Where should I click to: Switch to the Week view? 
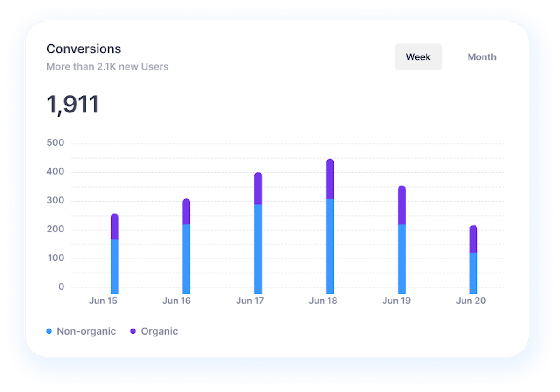418,56
